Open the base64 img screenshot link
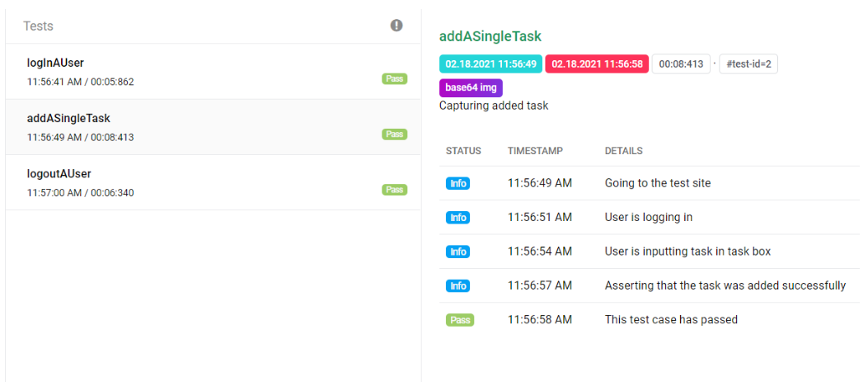The width and height of the screenshot is (868, 386). (x=471, y=87)
